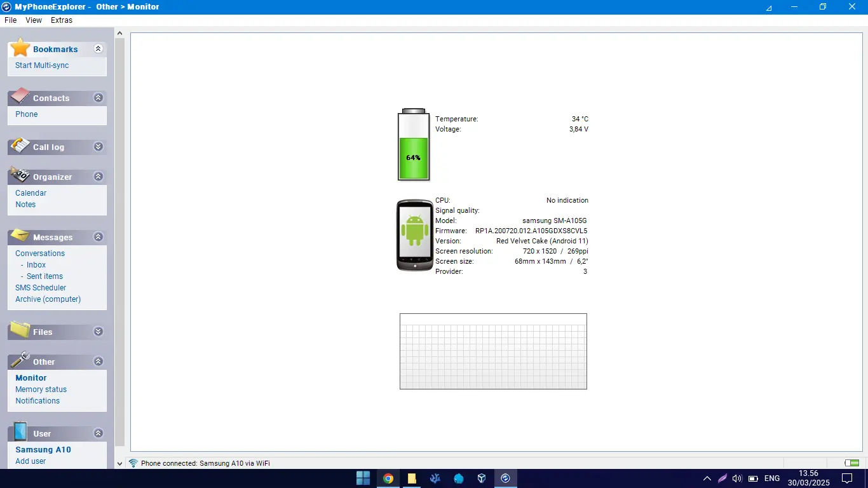This screenshot has height=488, width=868.
Task: Click Add user link
Action: (x=31, y=461)
